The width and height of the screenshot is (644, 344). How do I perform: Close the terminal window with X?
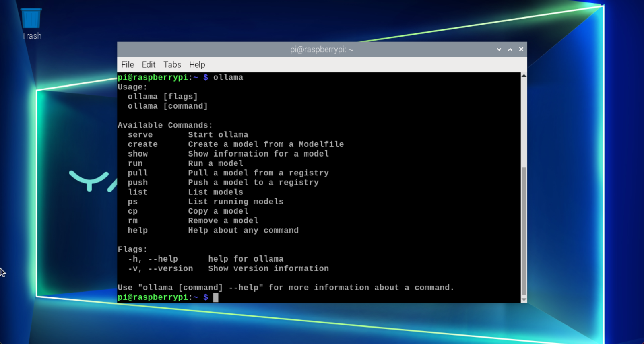521,49
